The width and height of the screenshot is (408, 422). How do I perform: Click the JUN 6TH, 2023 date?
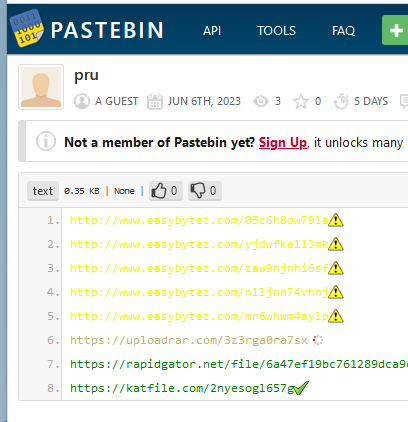tap(204, 101)
